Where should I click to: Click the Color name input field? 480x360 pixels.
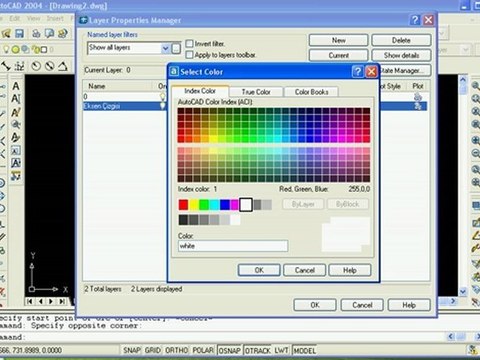[233, 246]
